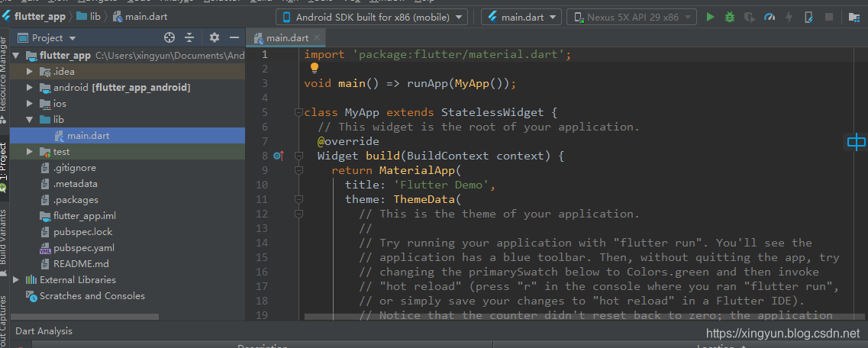Click flutter_app in the breadcrumb bar

pyautogui.click(x=34, y=17)
